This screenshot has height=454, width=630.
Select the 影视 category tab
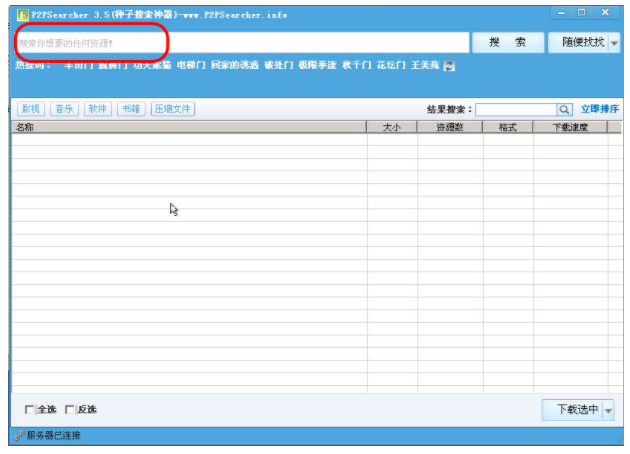(31, 109)
